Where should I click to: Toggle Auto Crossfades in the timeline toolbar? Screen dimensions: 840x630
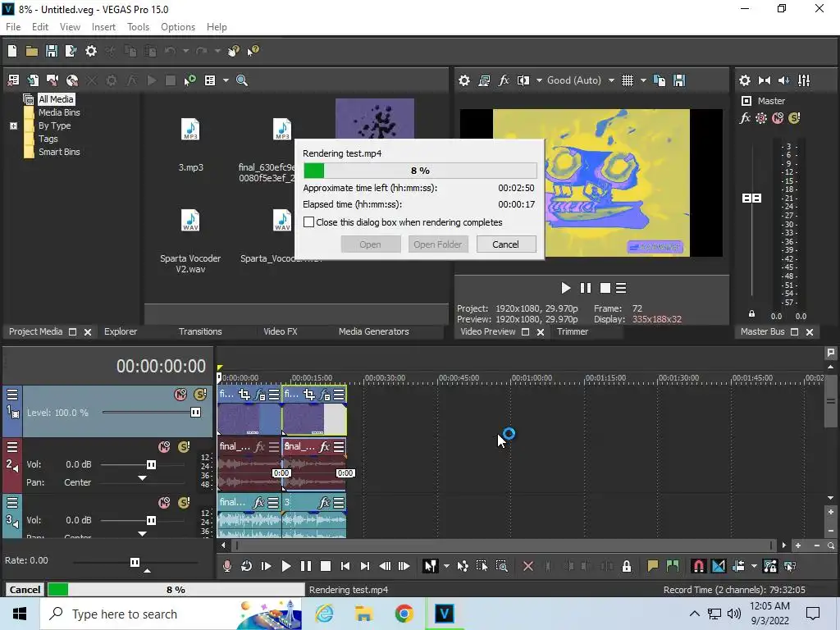tap(719, 566)
